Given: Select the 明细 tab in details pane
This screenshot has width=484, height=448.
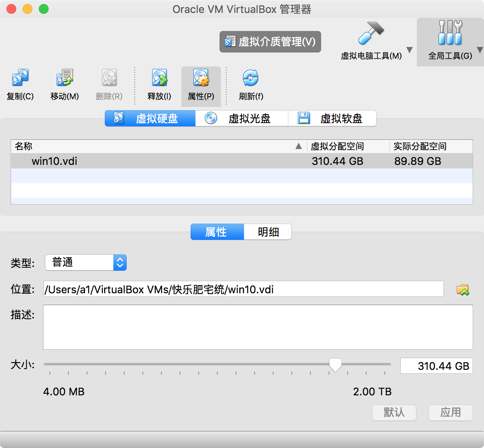Looking at the screenshot, I should click(x=268, y=232).
